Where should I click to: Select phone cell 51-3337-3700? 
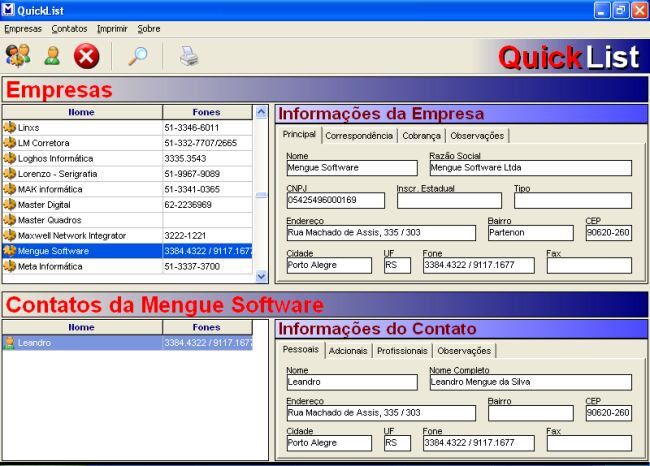(x=207, y=267)
